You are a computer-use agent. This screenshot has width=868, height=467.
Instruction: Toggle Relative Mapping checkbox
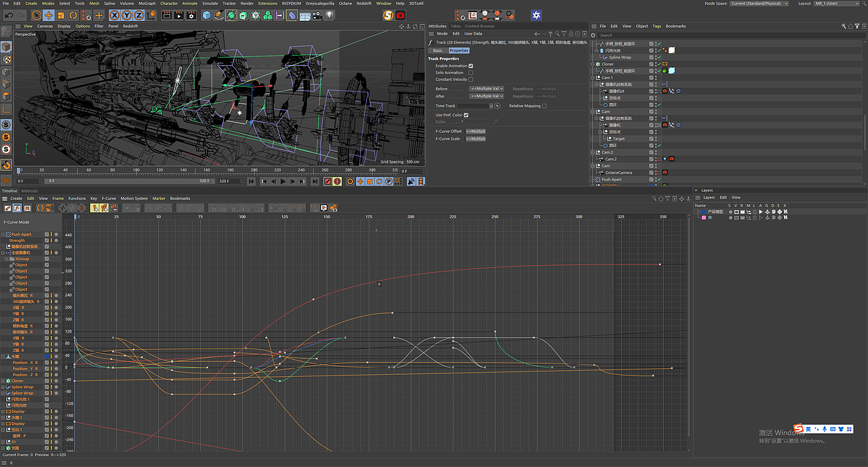[544, 106]
